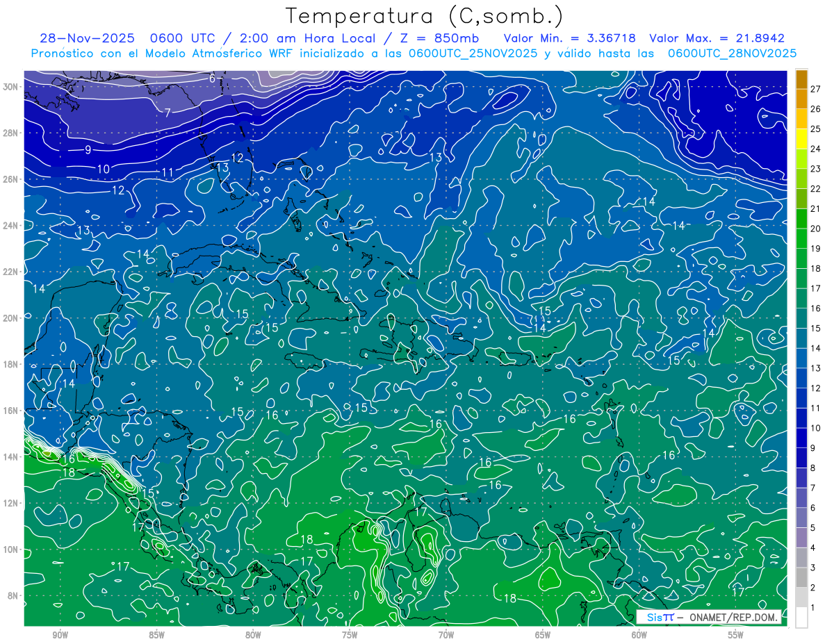The image size is (834, 644).
Task: Click the legend value label 21
Action: tap(815, 208)
